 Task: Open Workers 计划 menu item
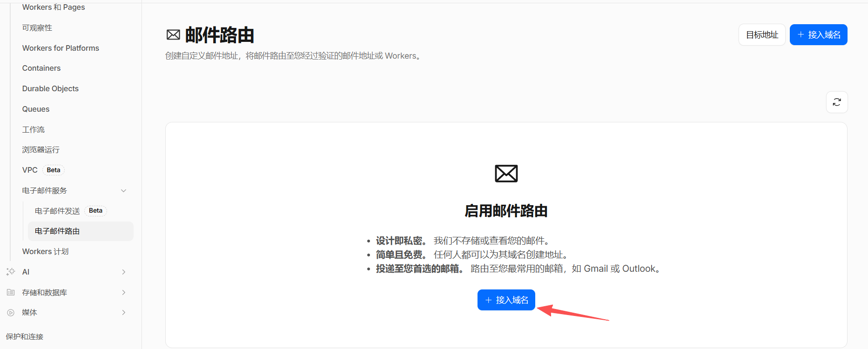coord(46,251)
